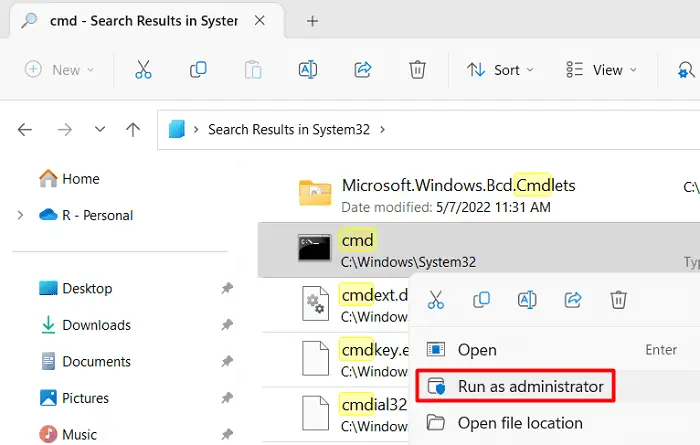Open Downloads in the navigation pane
Image resolution: width=700 pixels, height=445 pixels.
(x=86, y=325)
